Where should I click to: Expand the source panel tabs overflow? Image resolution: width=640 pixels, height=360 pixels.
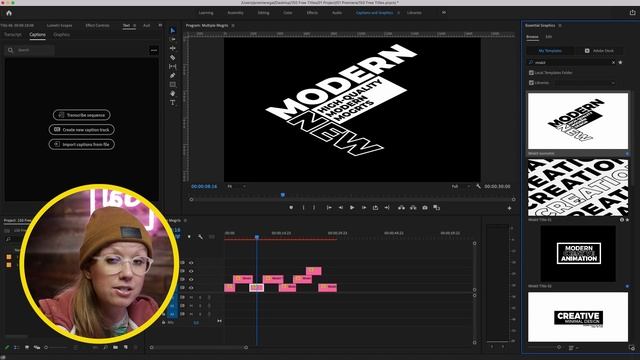[160, 25]
